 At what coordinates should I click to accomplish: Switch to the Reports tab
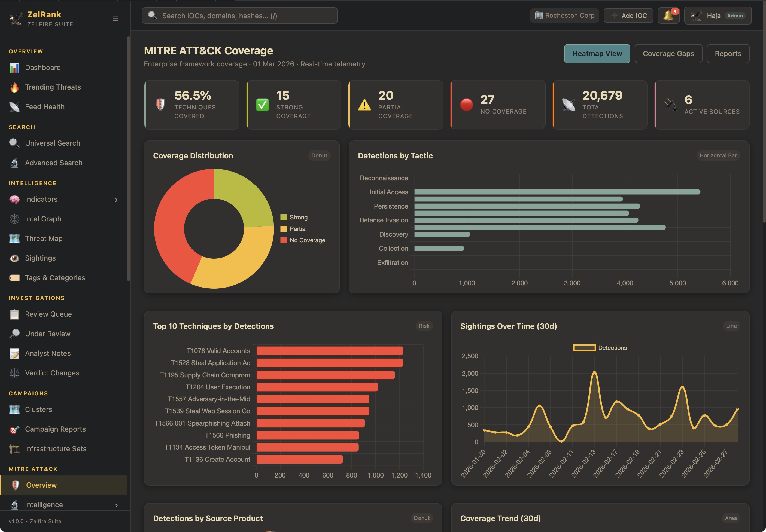(x=728, y=54)
